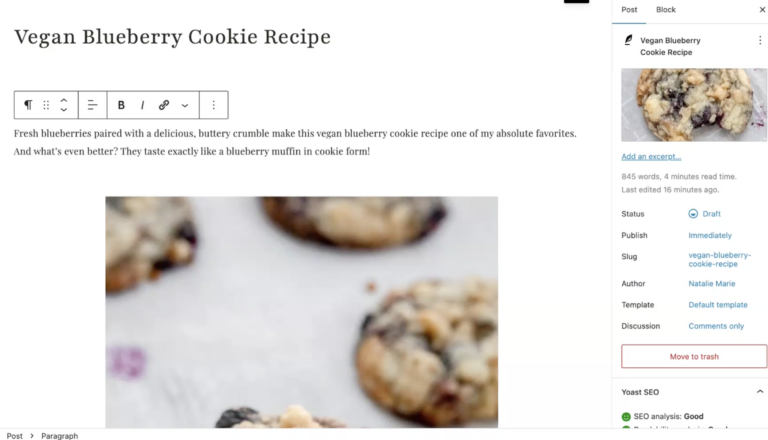Click the move up/down arrows
This screenshot has width=768, height=440.
click(64, 105)
